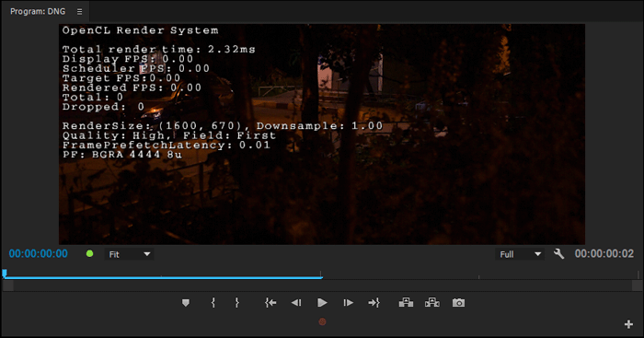
Task: Switch to the Program: DNG tab
Action: pyautogui.click(x=38, y=12)
